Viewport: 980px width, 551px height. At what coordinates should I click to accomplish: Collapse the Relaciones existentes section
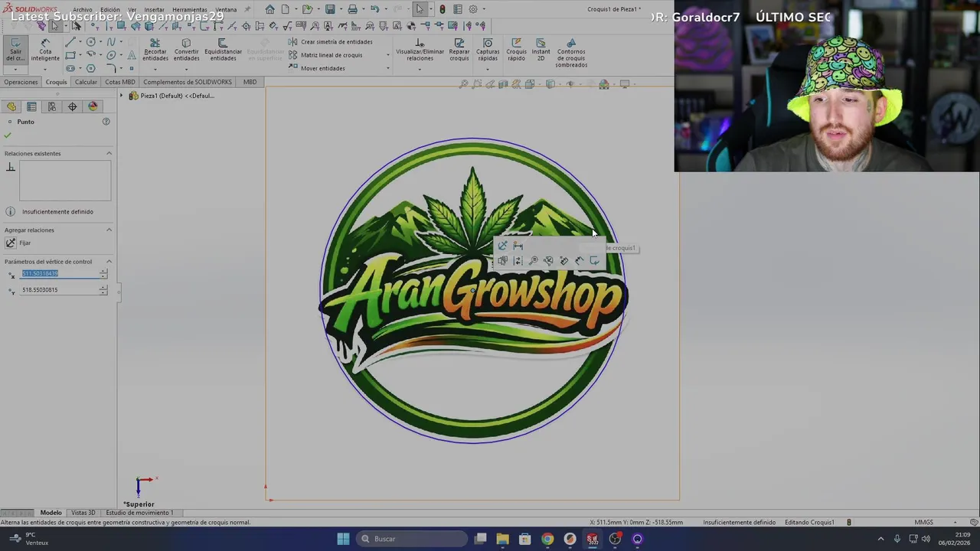tap(109, 153)
